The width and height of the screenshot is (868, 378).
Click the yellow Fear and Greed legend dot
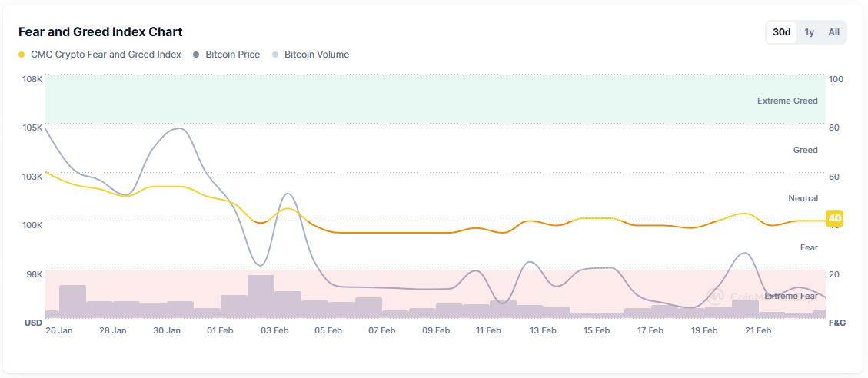pyautogui.click(x=22, y=55)
